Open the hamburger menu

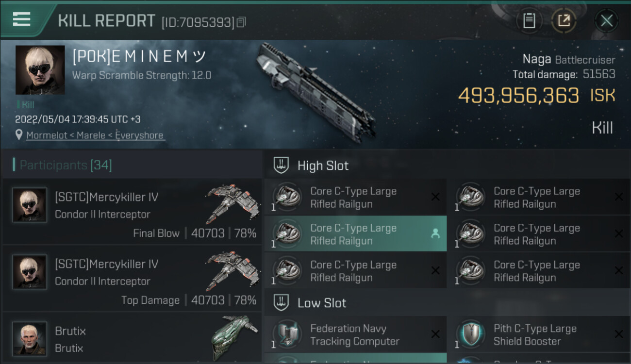pyautogui.click(x=22, y=19)
